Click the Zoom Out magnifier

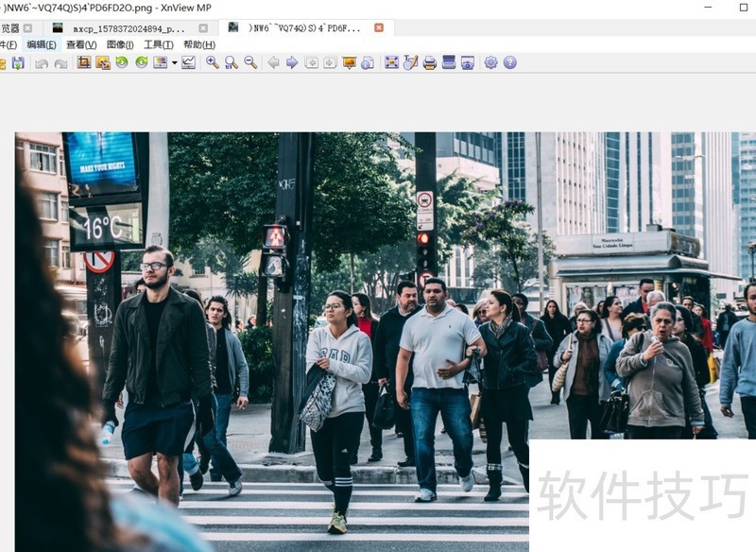250,62
